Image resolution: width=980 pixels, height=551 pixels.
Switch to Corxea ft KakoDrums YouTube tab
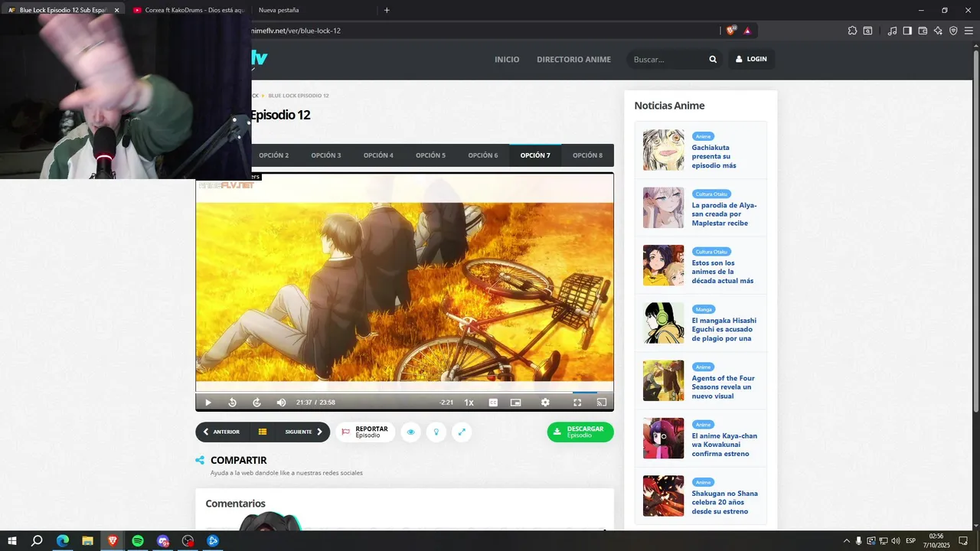coord(188,10)
